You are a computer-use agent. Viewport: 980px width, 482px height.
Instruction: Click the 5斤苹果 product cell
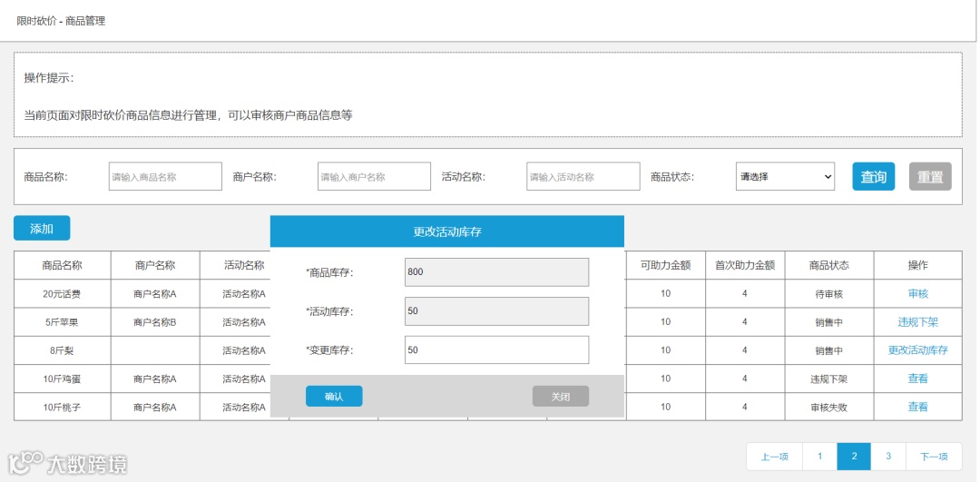coord(62,322)
